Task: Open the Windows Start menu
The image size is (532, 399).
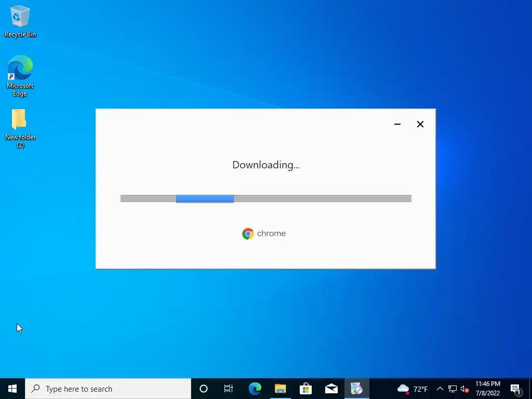Action: (12, 389)
